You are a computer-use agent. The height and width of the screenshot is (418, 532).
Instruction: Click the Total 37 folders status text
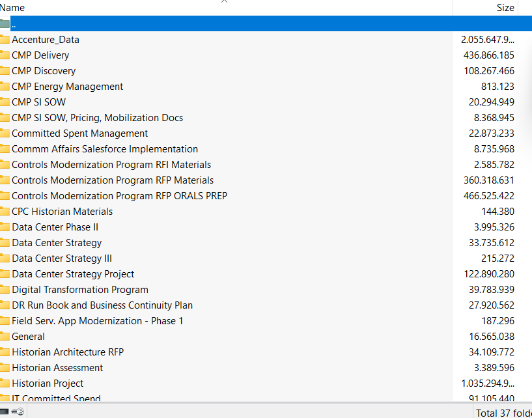(x=503, y=412)
